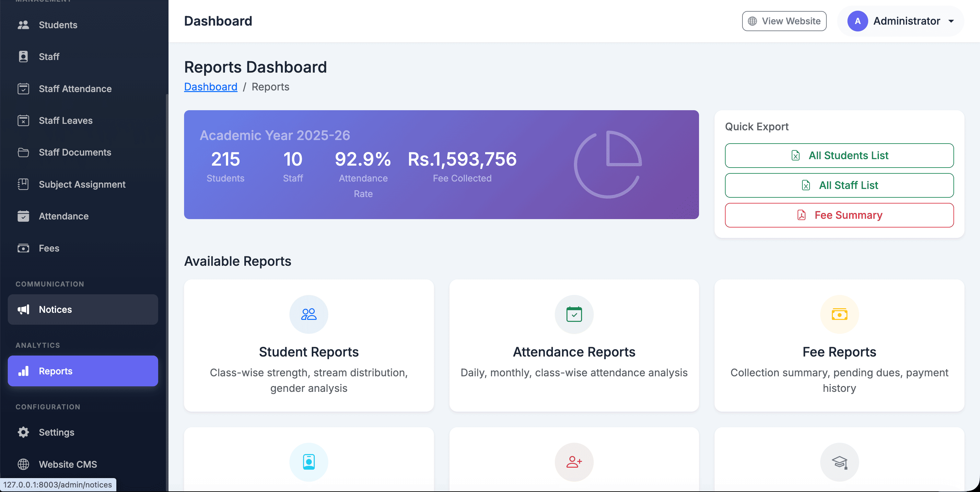Screen dimensions: 980x492
Task: Click the Administrator avatar circle
Action: point(857,21)
